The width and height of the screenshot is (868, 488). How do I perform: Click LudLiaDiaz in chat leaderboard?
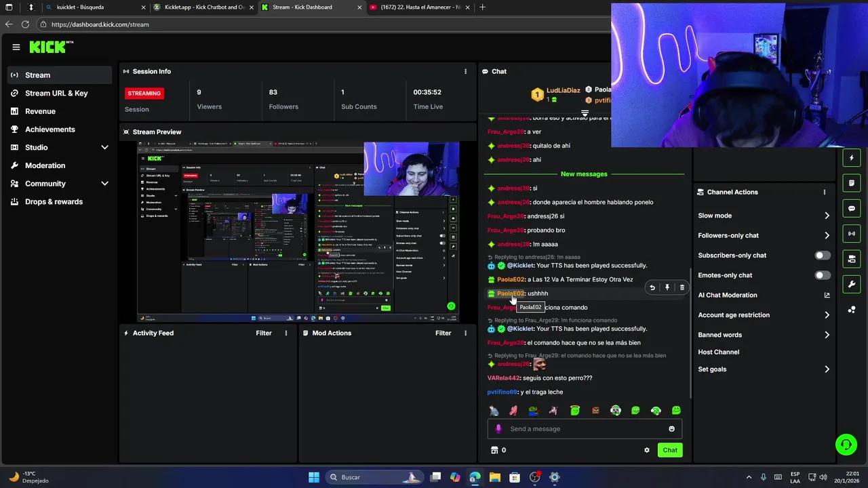tap(563, 90)
